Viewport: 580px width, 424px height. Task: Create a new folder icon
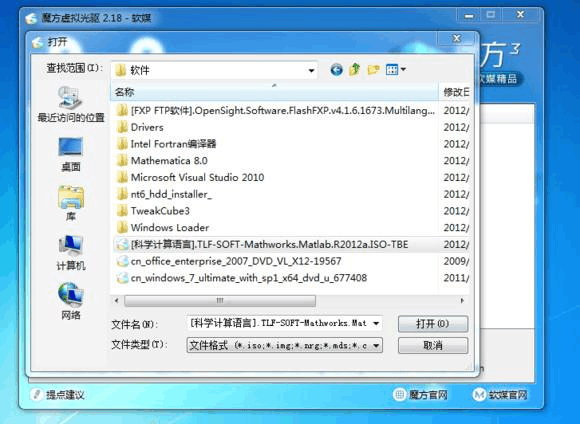tap(373, 69)
